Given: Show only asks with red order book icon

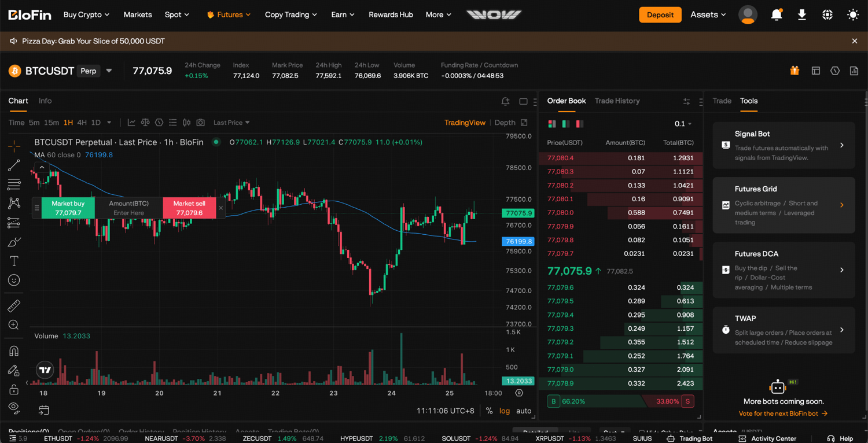Looking at the screenshot, I should tap(580, 124).
